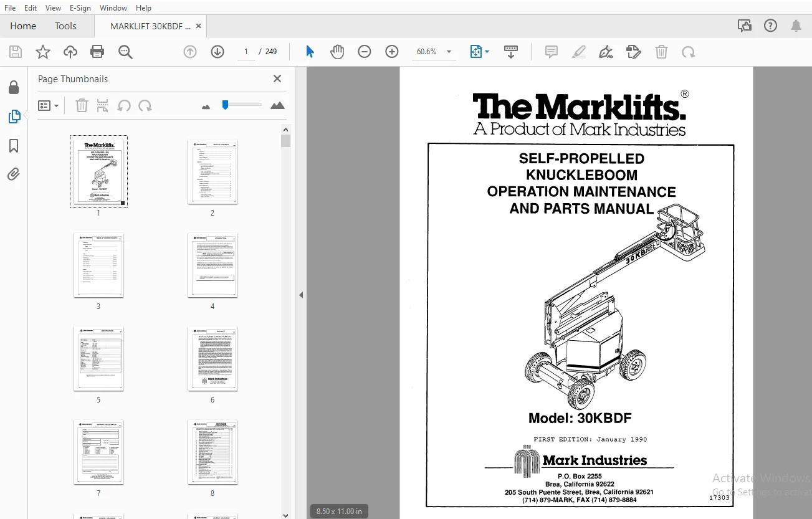The image size is (812, 519).
Task: Open the help question mark icon
Action: pyautogui.click(x=771, y=26)
